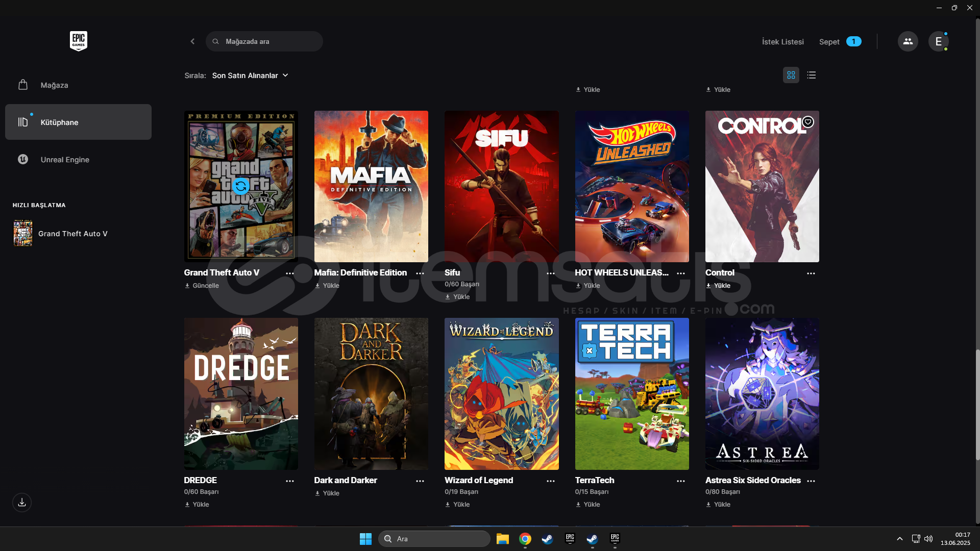Open the Sifu cover art
This screenshot has height=551, width=980.
coord(501,186)
